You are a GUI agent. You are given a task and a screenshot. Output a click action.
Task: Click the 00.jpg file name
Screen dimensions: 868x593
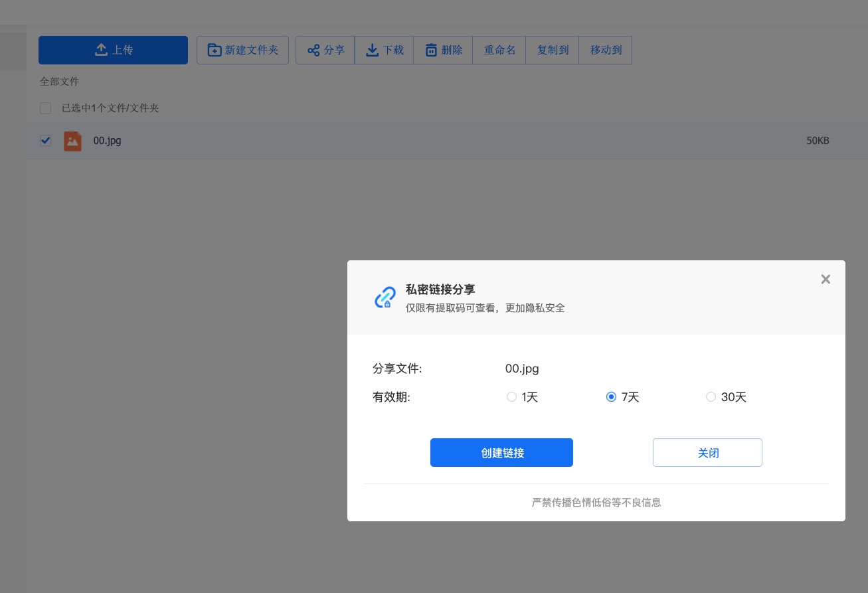[x=107, y=141]
